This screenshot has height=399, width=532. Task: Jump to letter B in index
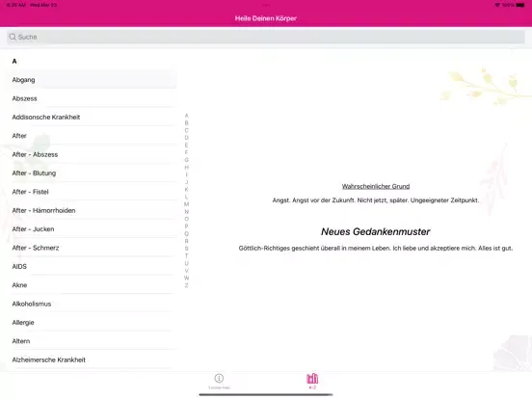[x=186, y=122]
